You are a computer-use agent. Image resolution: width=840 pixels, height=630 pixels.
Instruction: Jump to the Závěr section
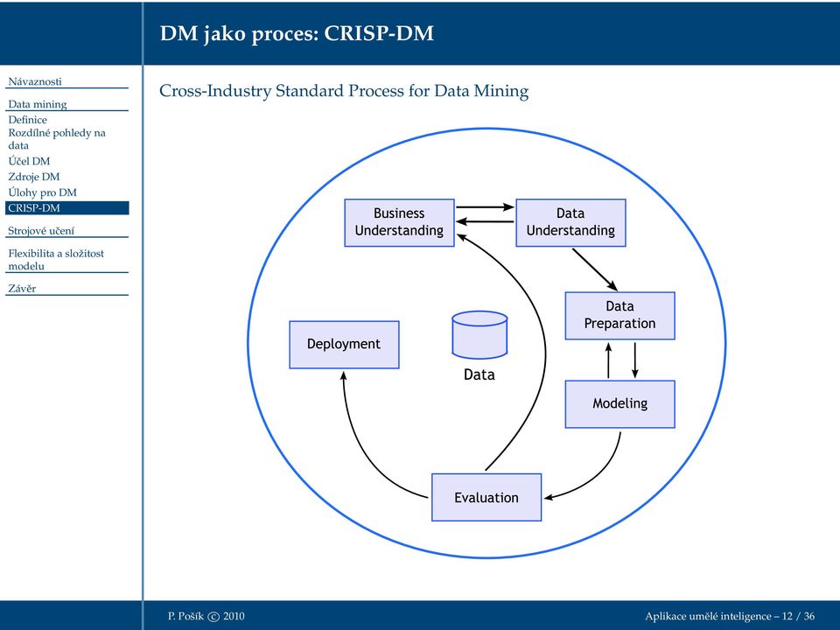tap(22, 288)
